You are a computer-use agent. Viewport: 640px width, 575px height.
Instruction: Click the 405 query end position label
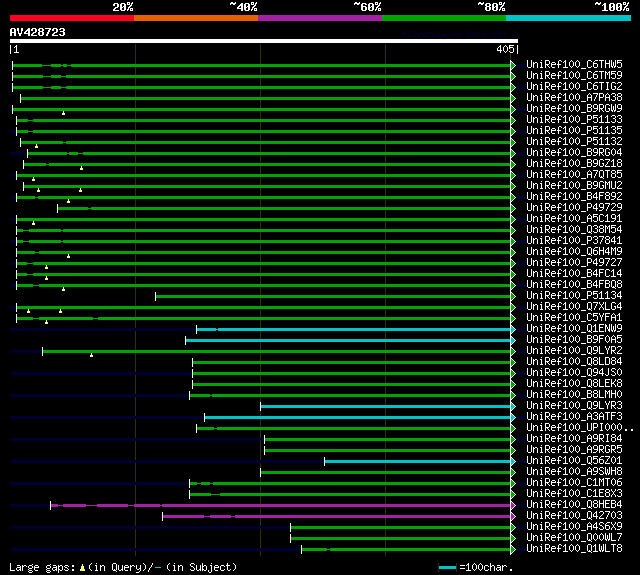point(505,49)
